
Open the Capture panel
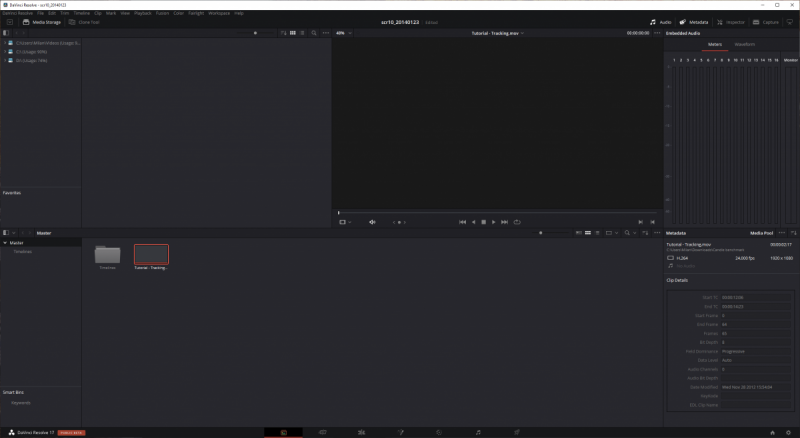766,22
